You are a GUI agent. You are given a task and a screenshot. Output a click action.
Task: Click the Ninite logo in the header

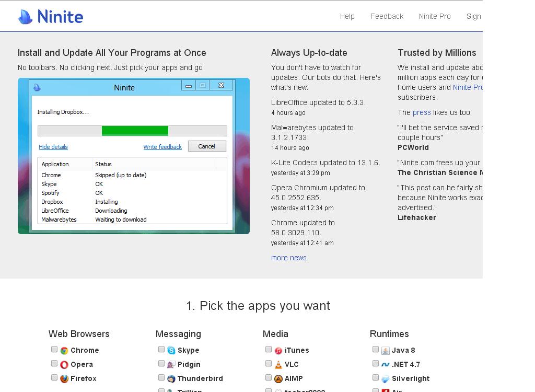coord(50,16)
